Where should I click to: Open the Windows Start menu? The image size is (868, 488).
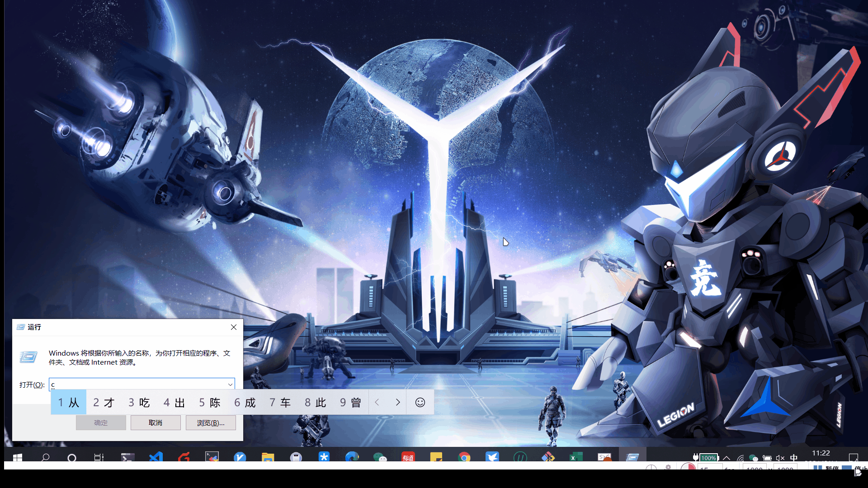pos(18,457)
